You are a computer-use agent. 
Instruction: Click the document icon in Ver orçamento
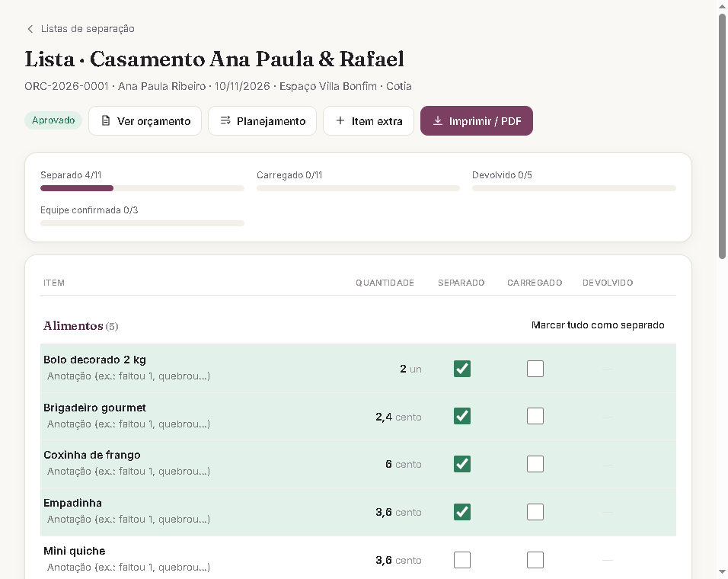(106, 120)
